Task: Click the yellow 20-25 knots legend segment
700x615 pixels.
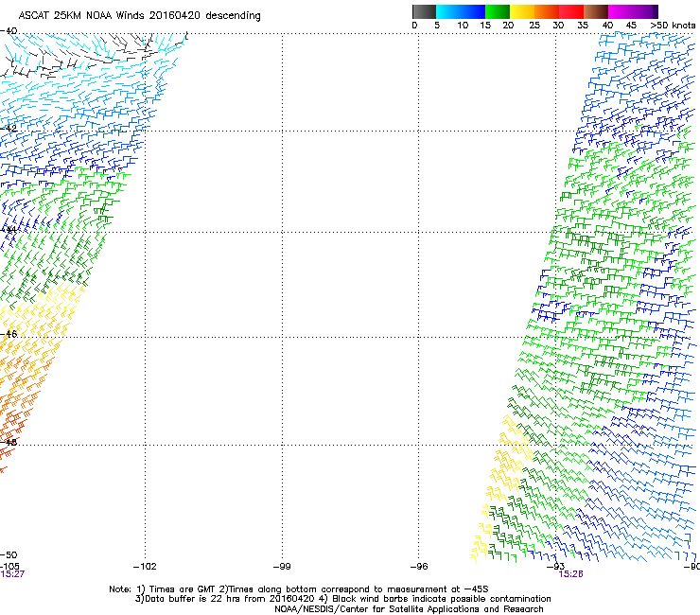Action: pos(522,11)
